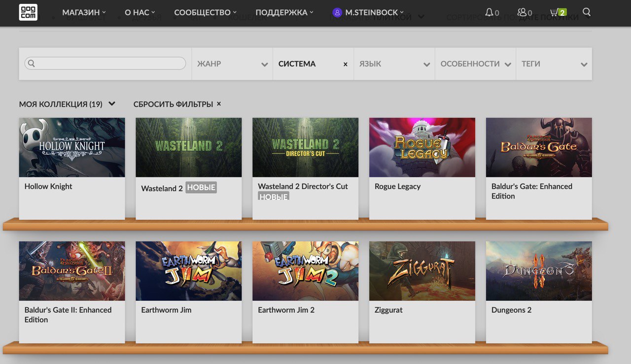Expand the ЖАНР filter dropdown
The width and height of the screenshot is (631, 364).
pos(232,64)
